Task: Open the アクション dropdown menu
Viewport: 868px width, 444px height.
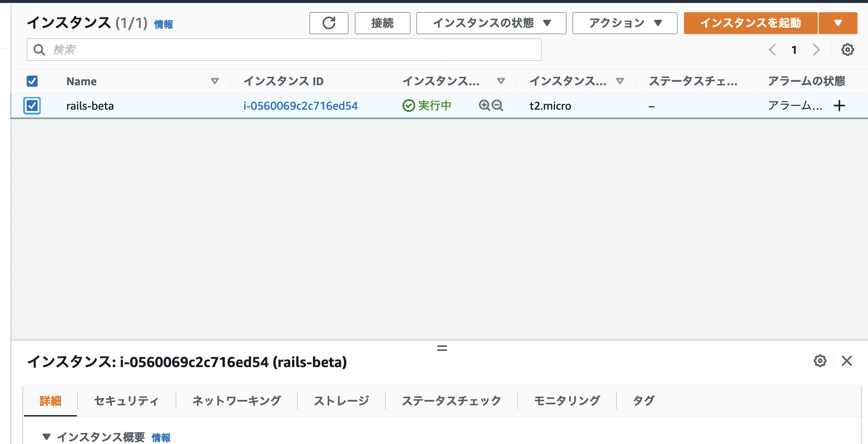Action: [625, 23]
